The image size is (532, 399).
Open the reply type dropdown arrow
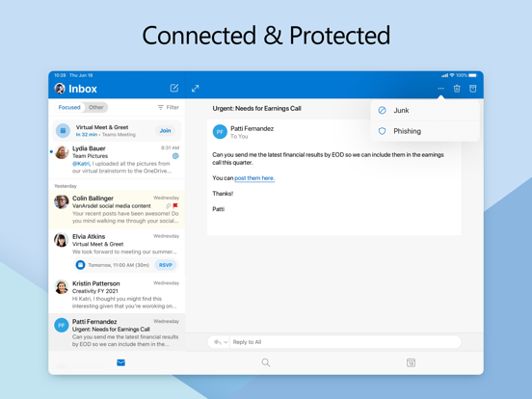pyautogui.click(x=226, y=342)
